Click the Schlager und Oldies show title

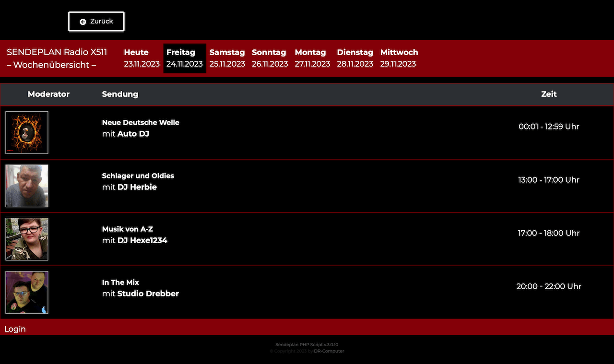click(138, 176)
